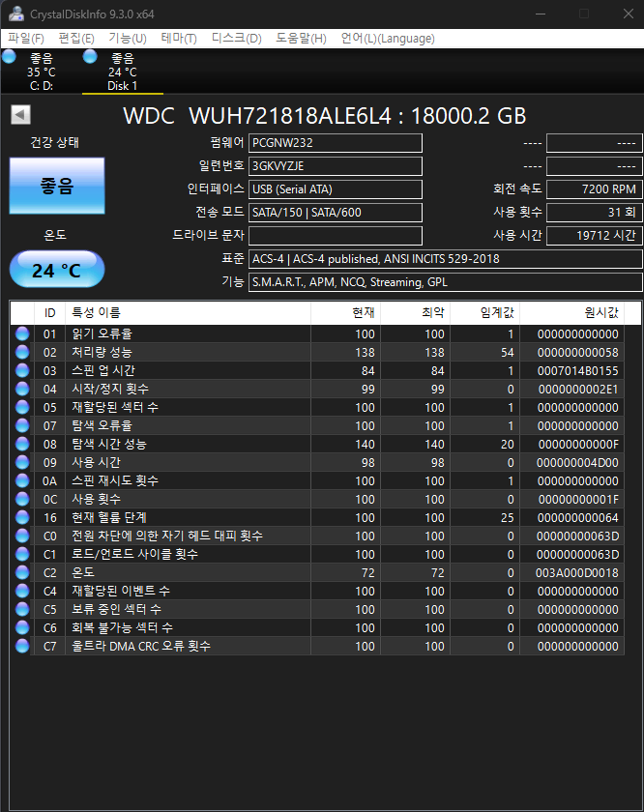Select the Disk 1 status orb
The height and width of the screenshot is (812, 644).
click(90, 56)
